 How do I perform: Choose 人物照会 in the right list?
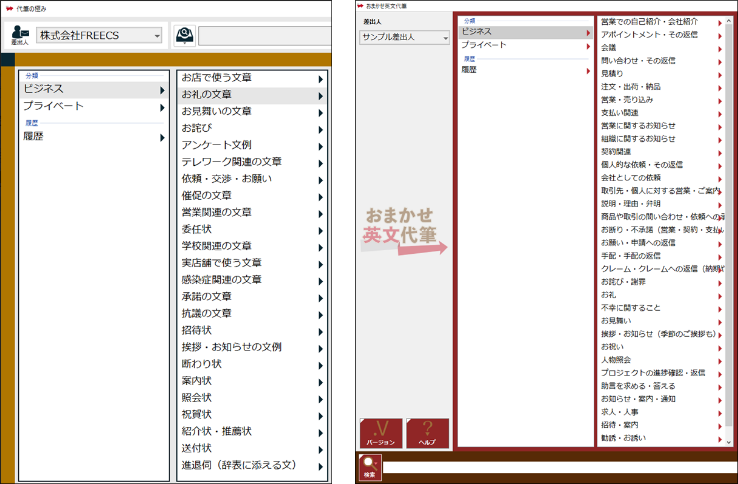click(x=661, y=359)
